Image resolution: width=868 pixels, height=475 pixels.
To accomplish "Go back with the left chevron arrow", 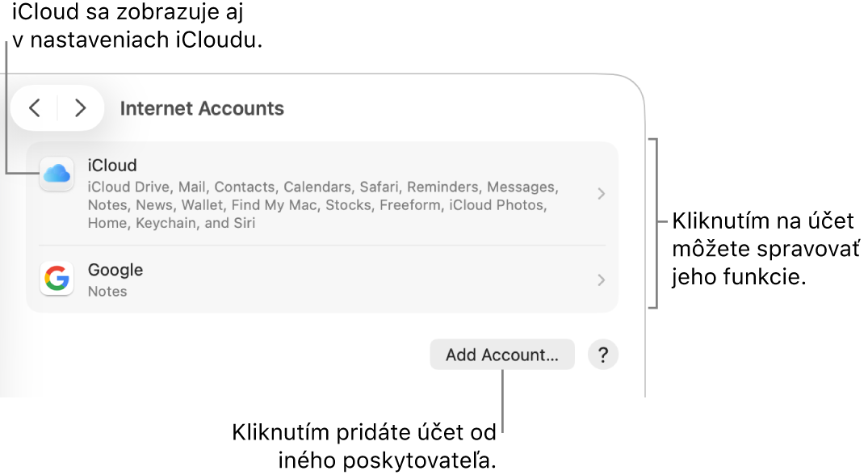I will pos(35,108).
